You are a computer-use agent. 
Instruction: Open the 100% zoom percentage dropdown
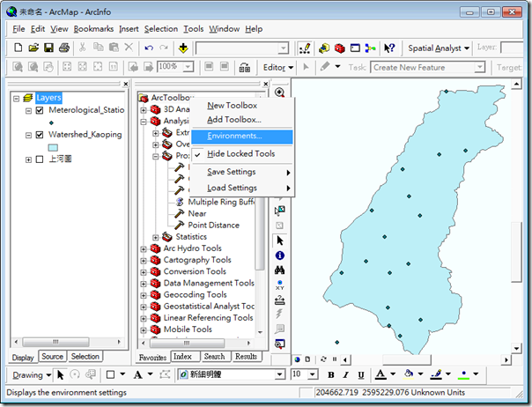pos(188,67)
